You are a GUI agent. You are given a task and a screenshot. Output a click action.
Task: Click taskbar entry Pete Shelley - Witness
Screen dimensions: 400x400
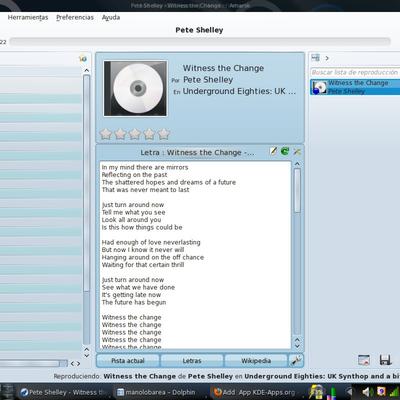pos(63,392)
